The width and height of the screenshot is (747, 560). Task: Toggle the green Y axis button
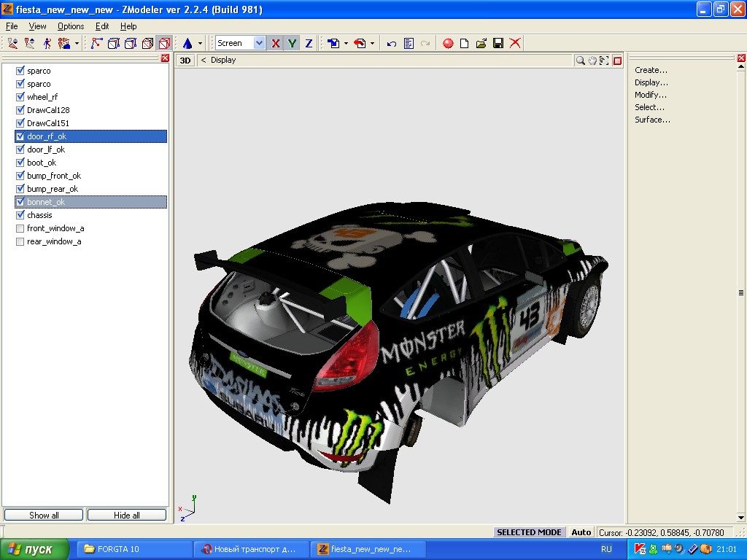coord(292,43)
